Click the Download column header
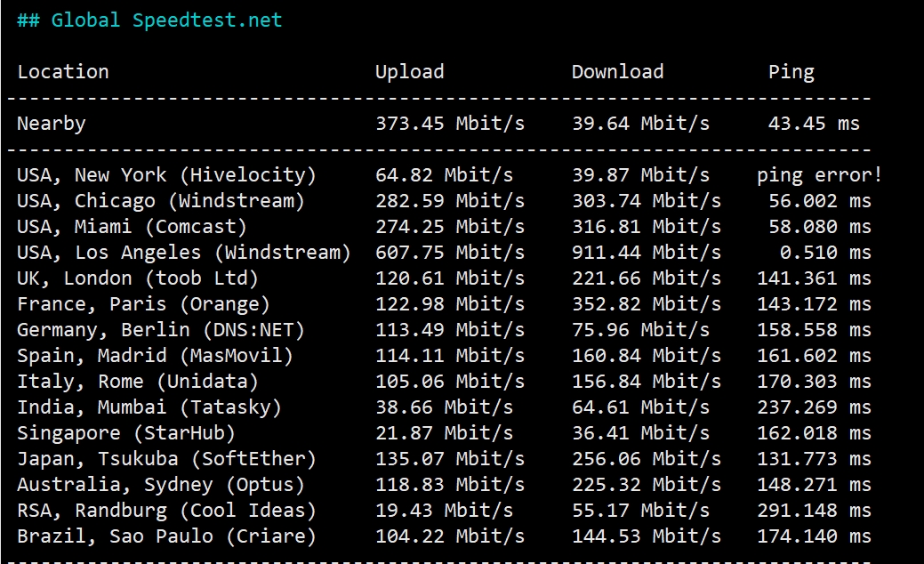This screenshot has height=564, width=924. [x=617, y=71]
